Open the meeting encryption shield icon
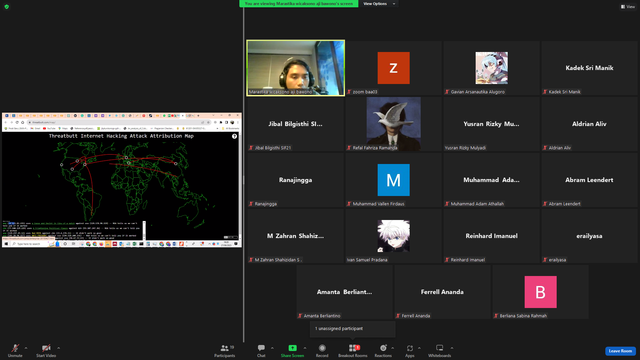Image resolution: width=640 pixels, height=360 pixels. [x=7, y=7]
